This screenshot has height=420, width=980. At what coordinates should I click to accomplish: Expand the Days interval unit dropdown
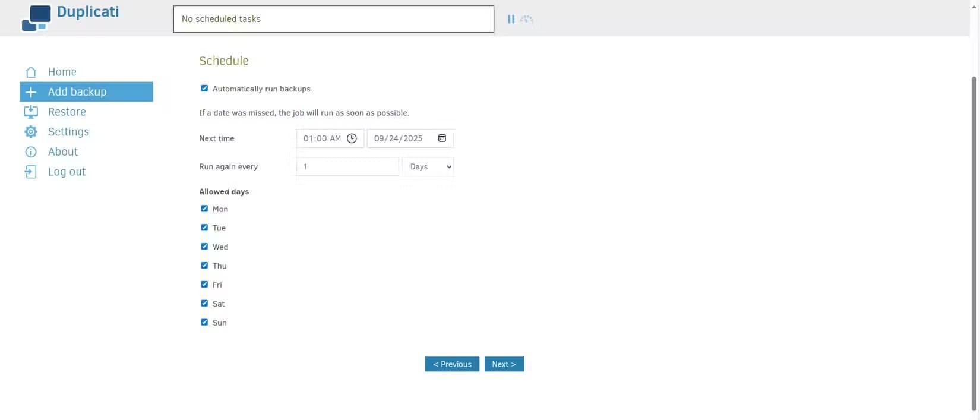click(x=428, y=167)
